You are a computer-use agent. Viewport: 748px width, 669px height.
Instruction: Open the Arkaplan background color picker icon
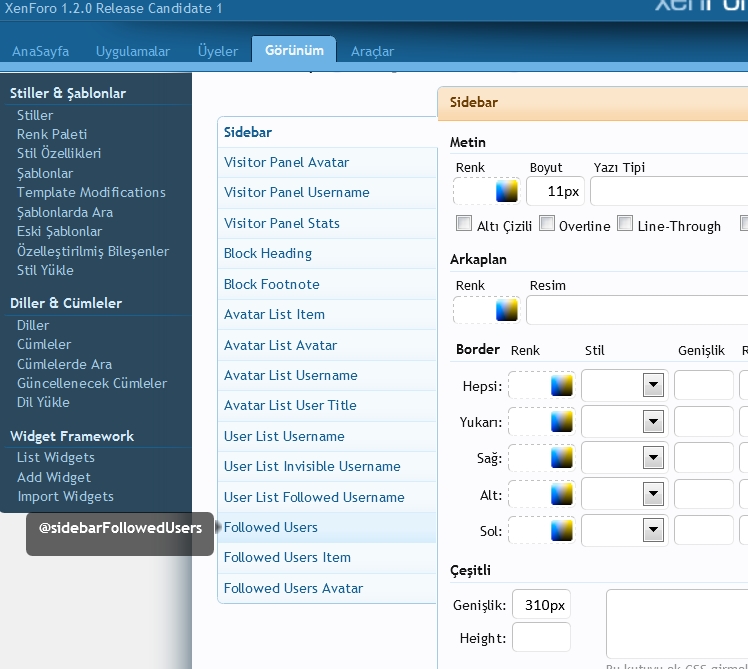[506, 310]
